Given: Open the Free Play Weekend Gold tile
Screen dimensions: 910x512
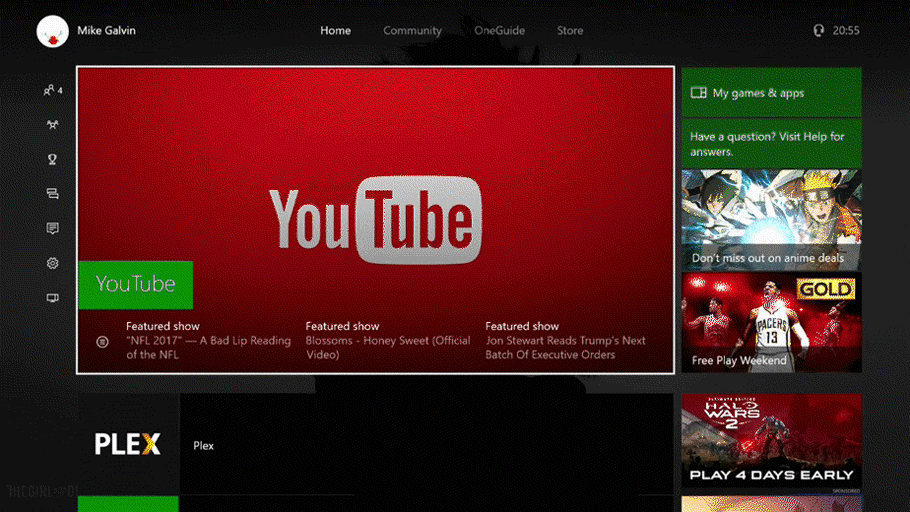Looking at the screenshot, I should pyautogui.click(x=771, y=322).
